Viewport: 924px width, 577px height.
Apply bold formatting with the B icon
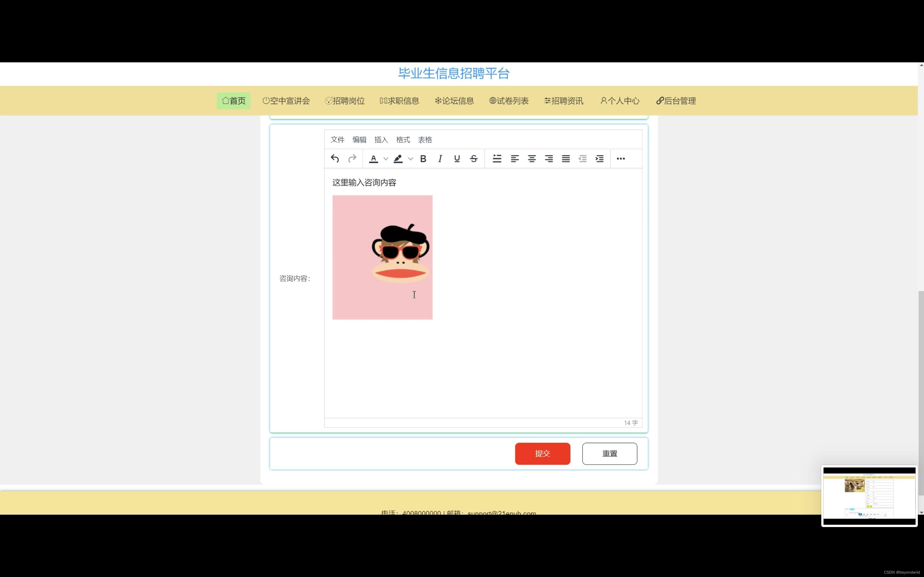[423, 158]
